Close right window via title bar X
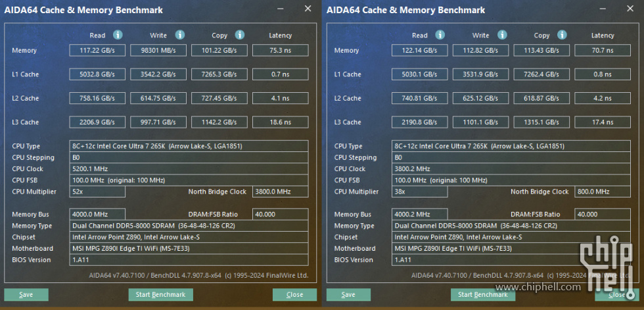 click(630, 9)
